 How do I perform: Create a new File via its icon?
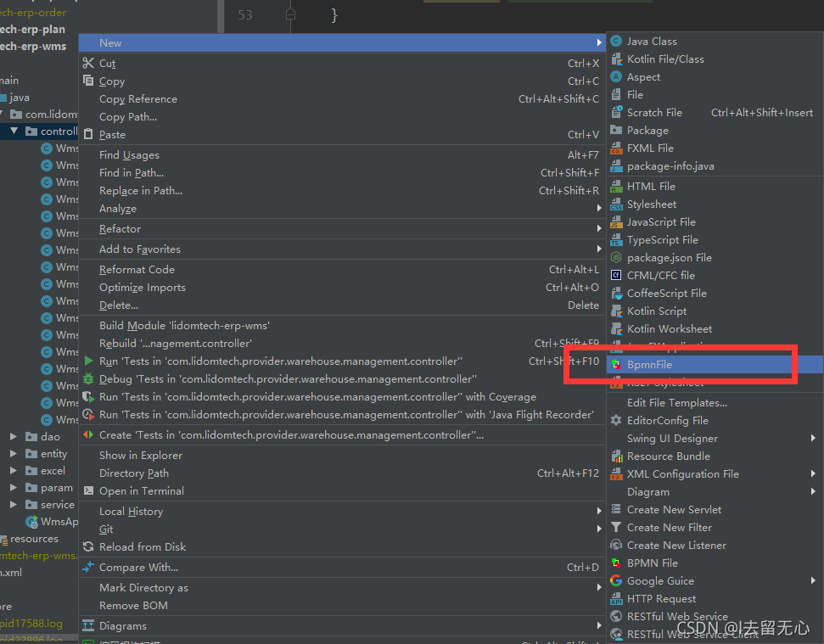[616, 94]
